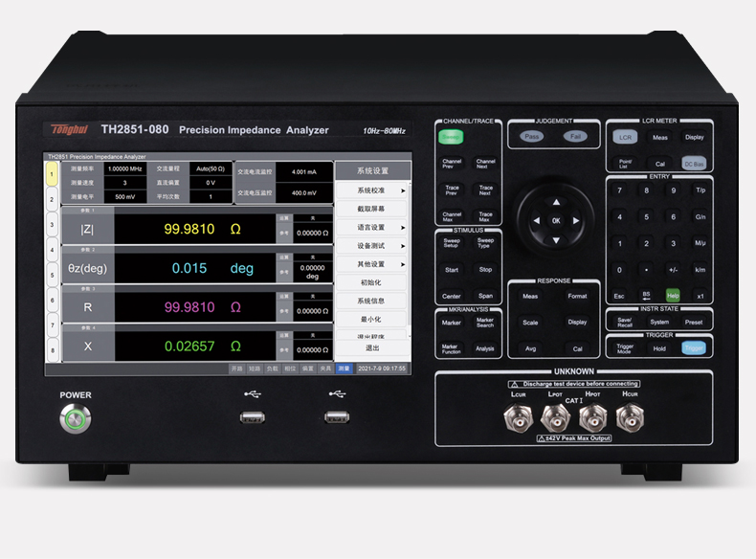Tap numeric key 5
This screenshot has width=756, height=559.
coord(647,216)
